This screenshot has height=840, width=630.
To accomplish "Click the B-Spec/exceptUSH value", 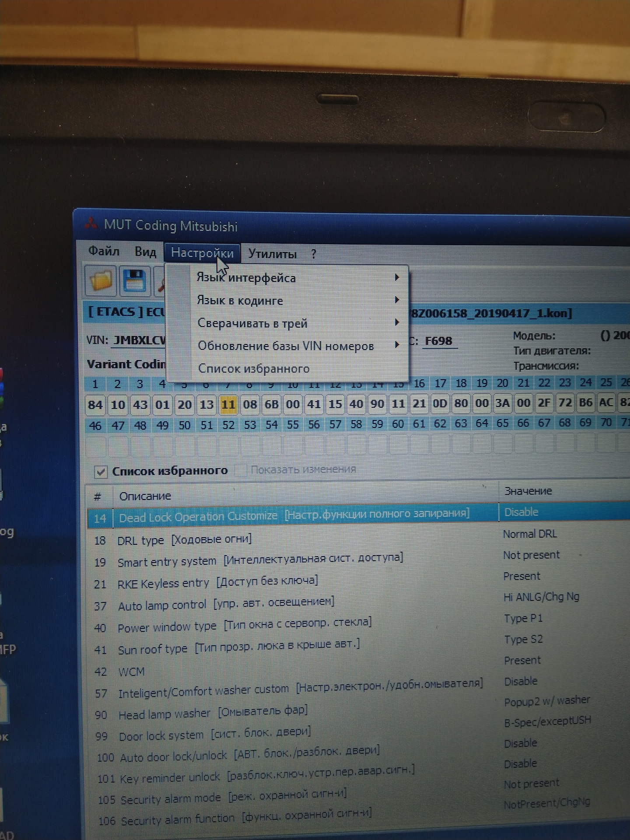I will point(547,721).
